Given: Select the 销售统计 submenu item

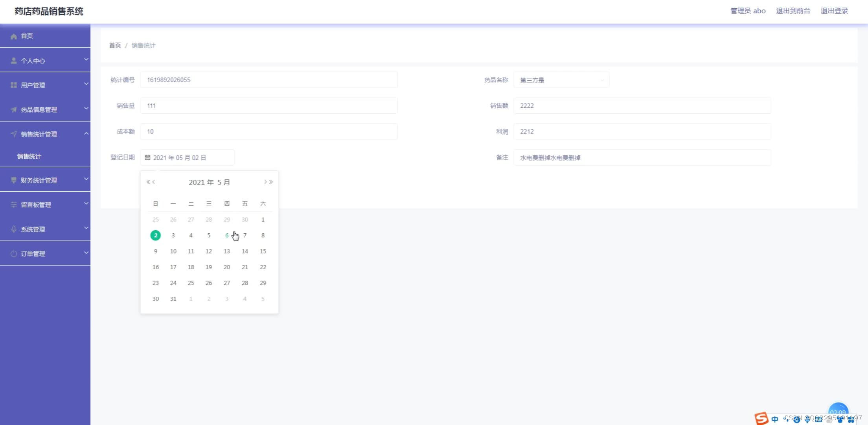Looking at the screenshot, I should 45,156.
